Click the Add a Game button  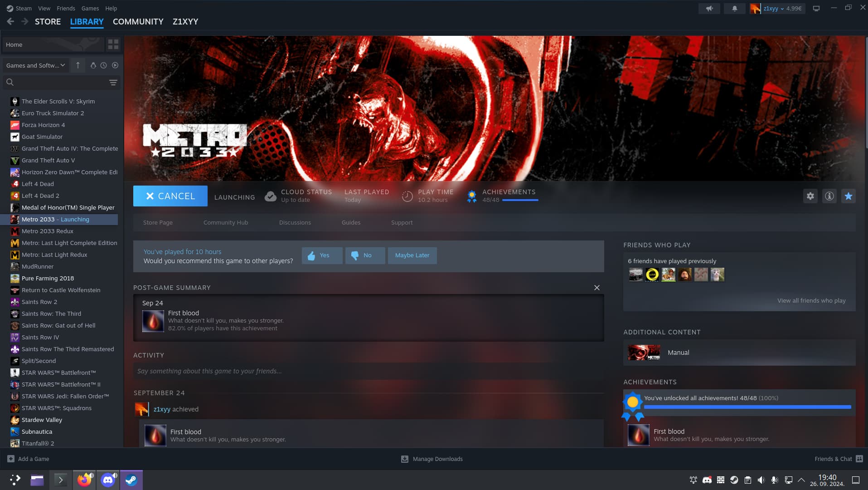(x=28, y=459)
